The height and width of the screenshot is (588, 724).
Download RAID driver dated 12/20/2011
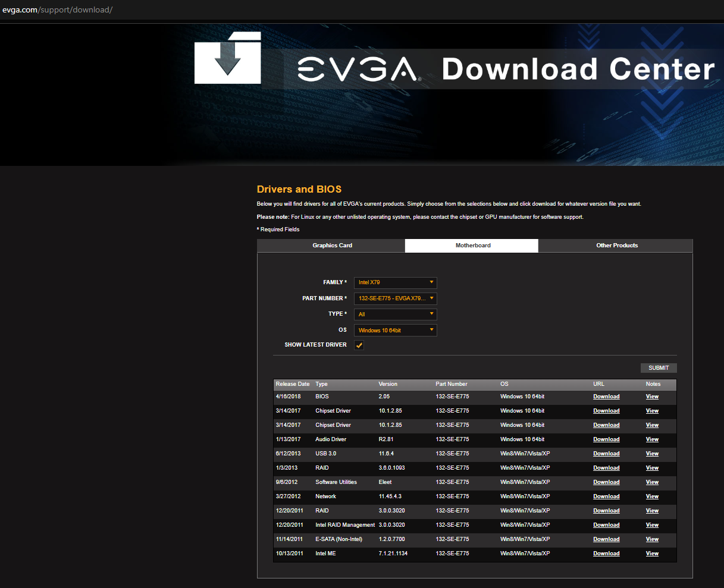click(x=606, y=511)
